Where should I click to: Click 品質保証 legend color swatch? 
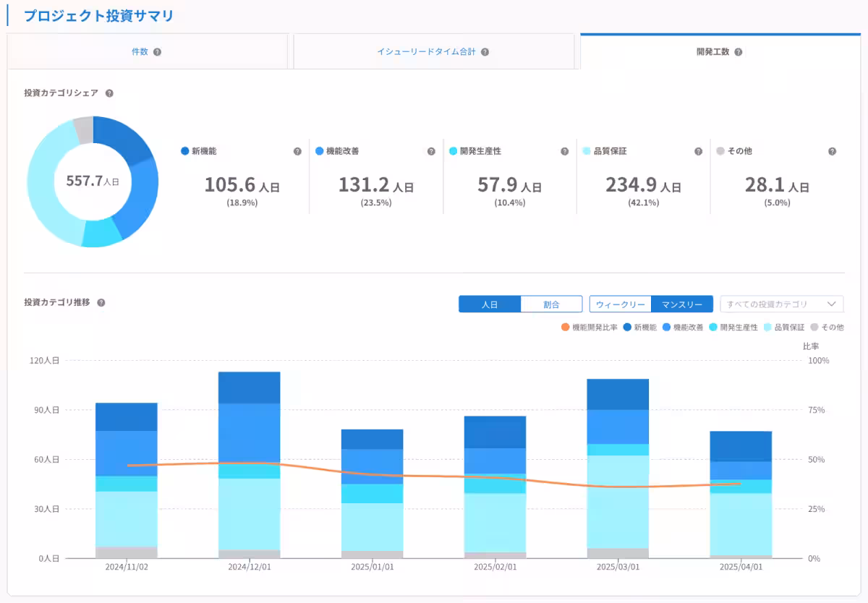767,328
